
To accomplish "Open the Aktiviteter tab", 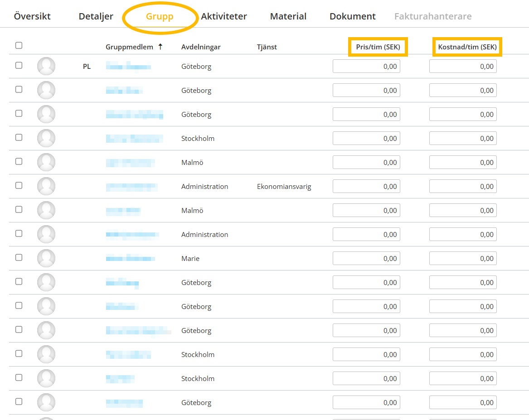I will click(224, 17).
